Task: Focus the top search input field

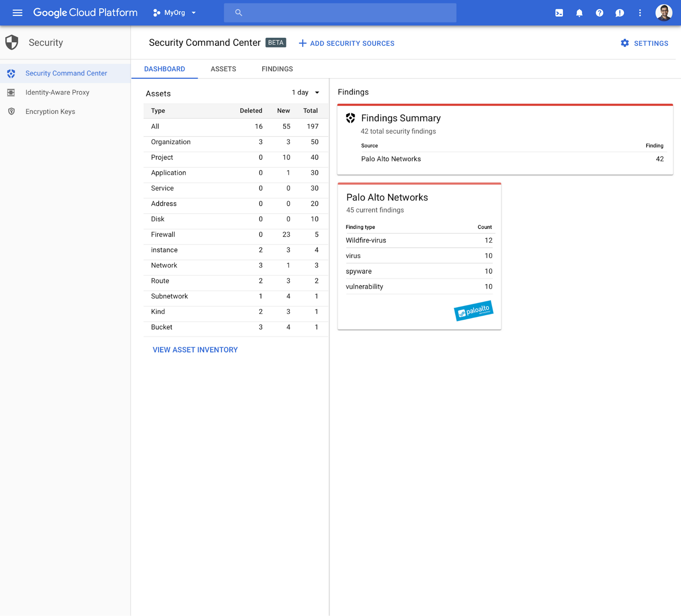Action: pyautogui.click(x=340, y=13)
